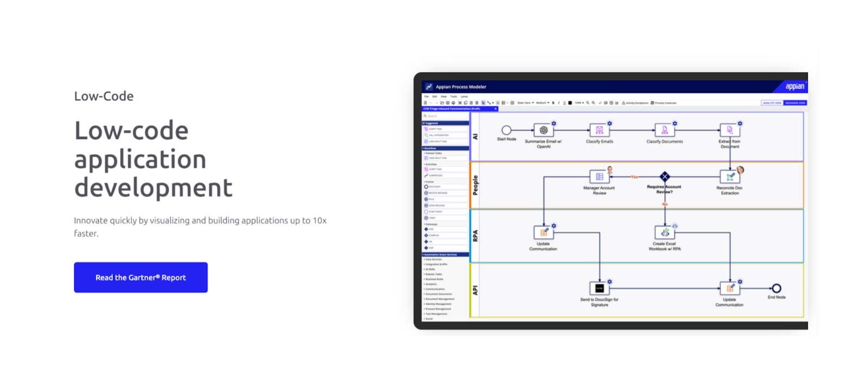Click the print icon in toolbar

point(454,103)
